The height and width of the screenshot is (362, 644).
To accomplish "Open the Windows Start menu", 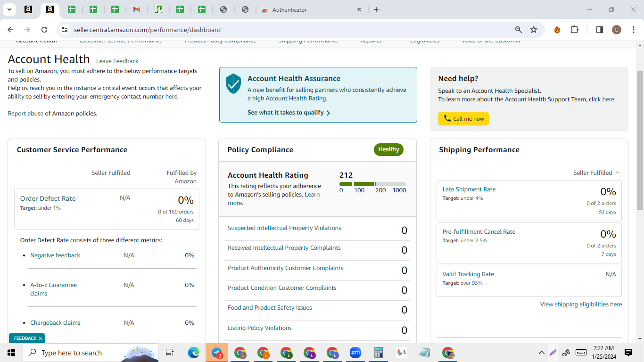I will pyautogui.click(x=11, y=353).
